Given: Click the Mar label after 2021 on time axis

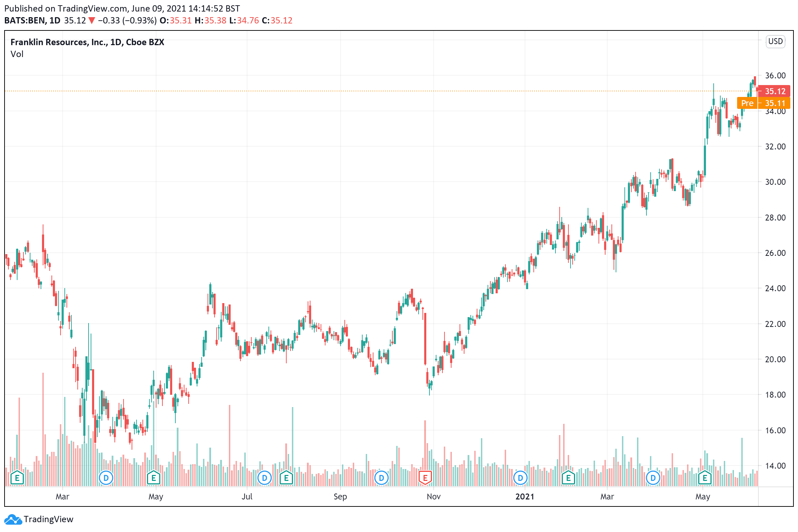Looking at the screenshot, I should click(607, 497).
